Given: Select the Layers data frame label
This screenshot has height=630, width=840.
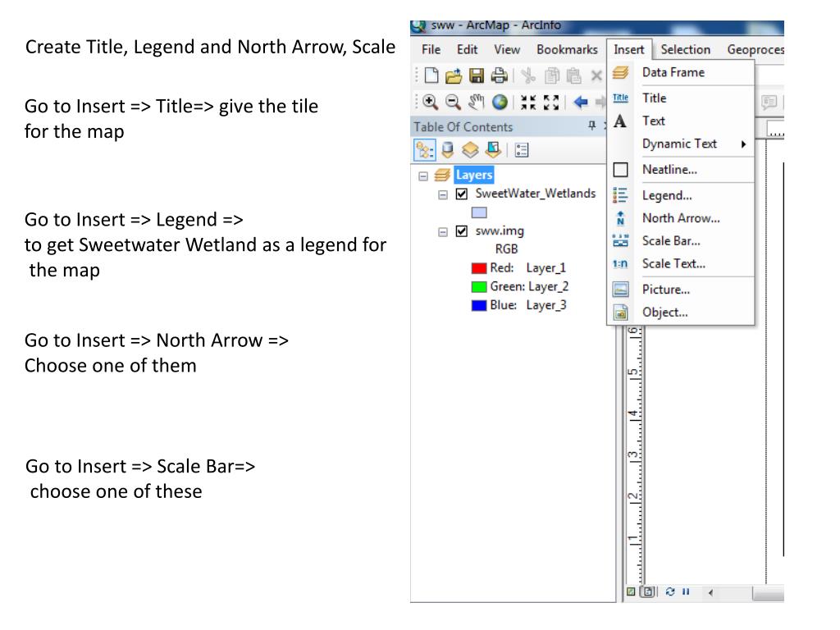Looking at the screenshot, I should pyautogui.click(x=474, y=176).
